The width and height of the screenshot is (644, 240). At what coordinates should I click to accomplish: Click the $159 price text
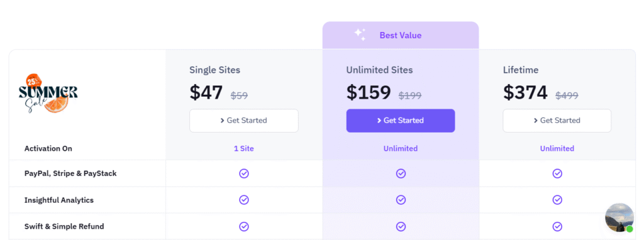[x=369, y=92]
